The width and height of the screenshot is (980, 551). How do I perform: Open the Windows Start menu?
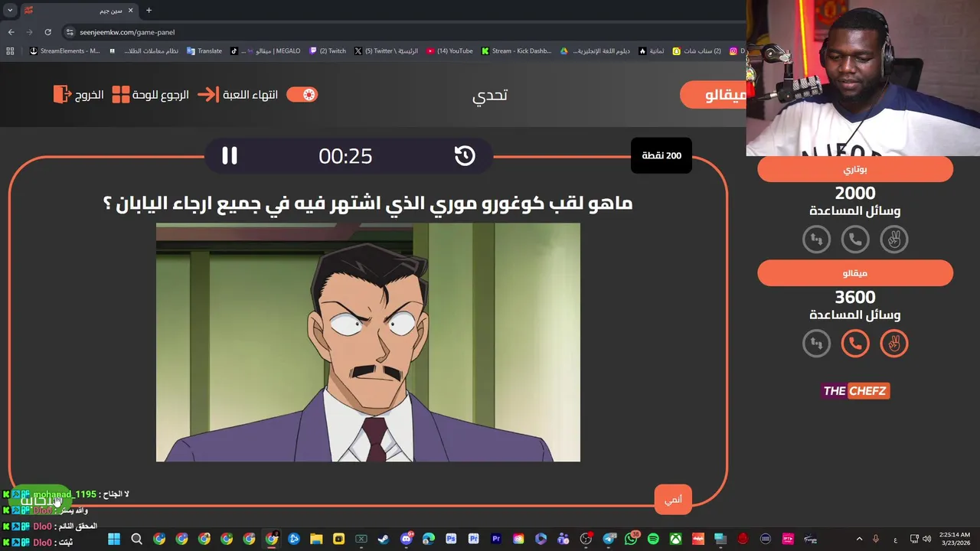tap(114, 539)
